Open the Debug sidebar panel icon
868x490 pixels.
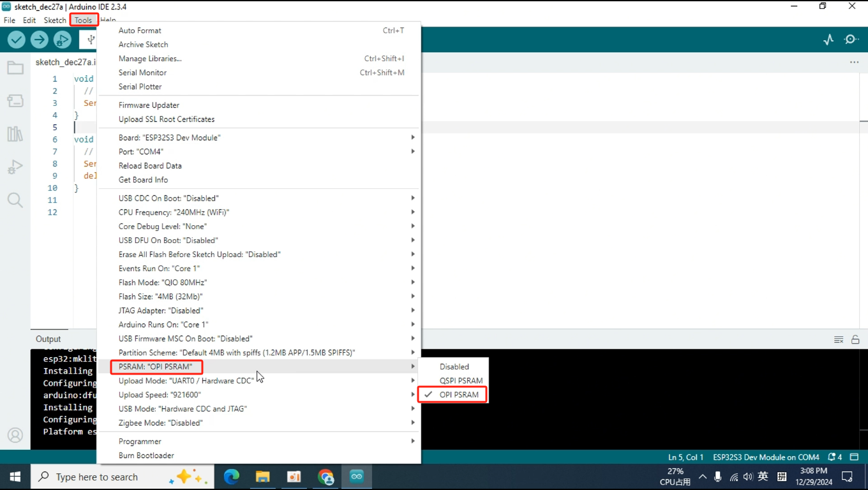[15, 167]
